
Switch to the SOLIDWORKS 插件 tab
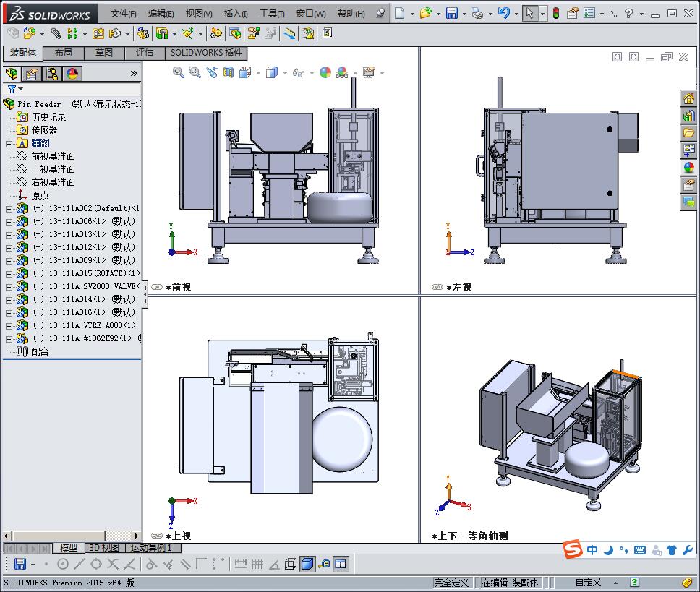pyautogui.click(x=206, y=53)
